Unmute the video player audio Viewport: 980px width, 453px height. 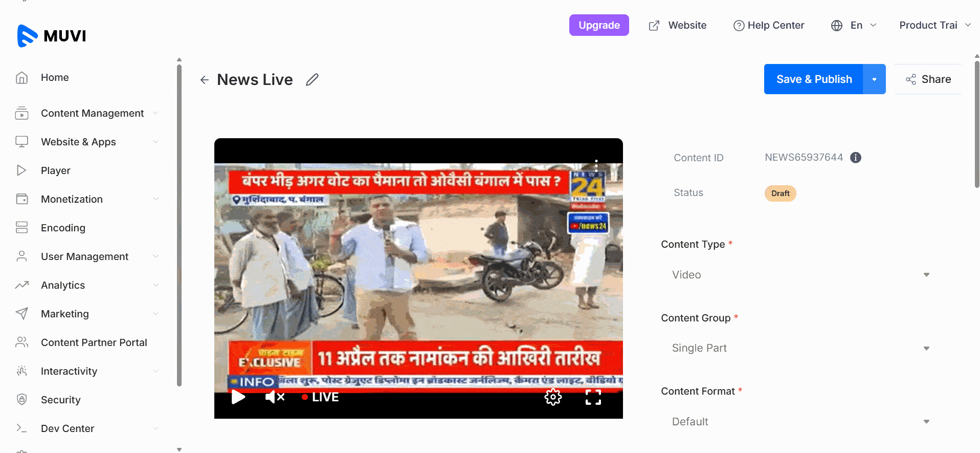(x=275, y=397)
